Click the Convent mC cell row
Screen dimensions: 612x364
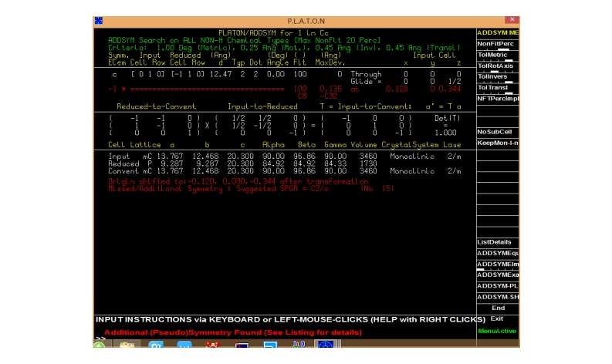coord(284,171)
